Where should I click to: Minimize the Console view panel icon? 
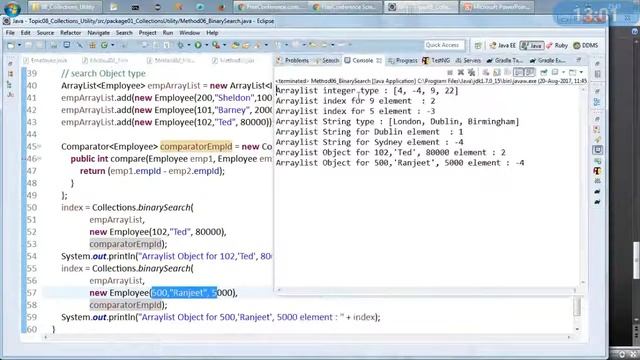579,60
